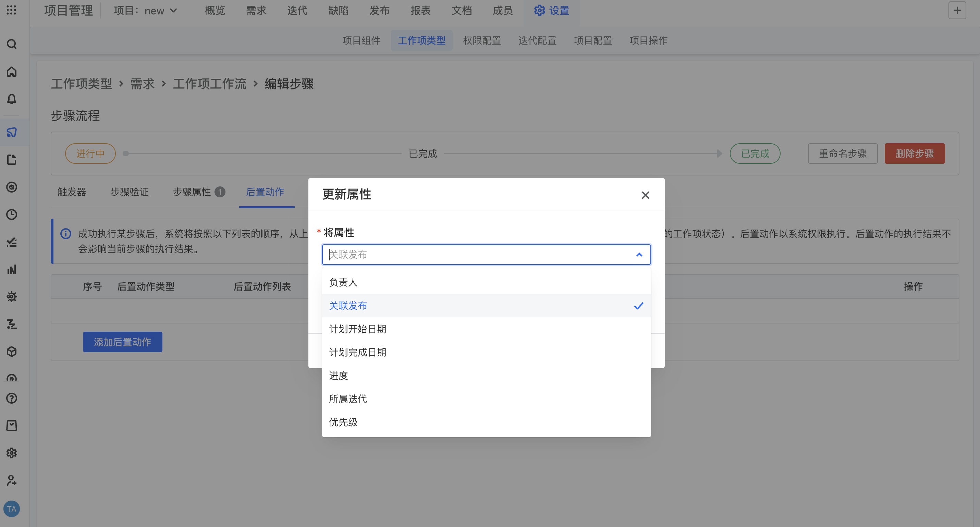Click the plus button at top right

pyautogui.click(x=957, y=10)
